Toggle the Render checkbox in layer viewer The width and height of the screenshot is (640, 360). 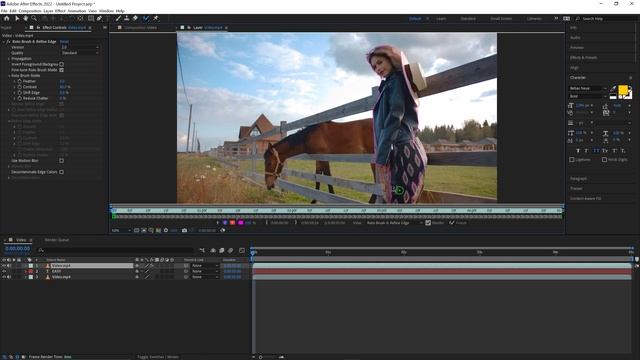click(x=428, y=223)
